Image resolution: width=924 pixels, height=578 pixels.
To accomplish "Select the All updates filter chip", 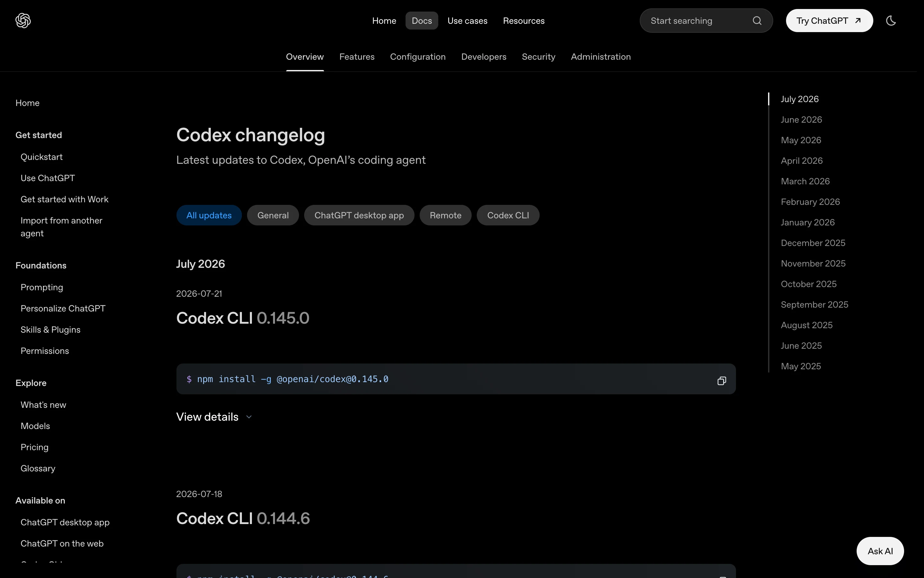I will tap(209, 215).
